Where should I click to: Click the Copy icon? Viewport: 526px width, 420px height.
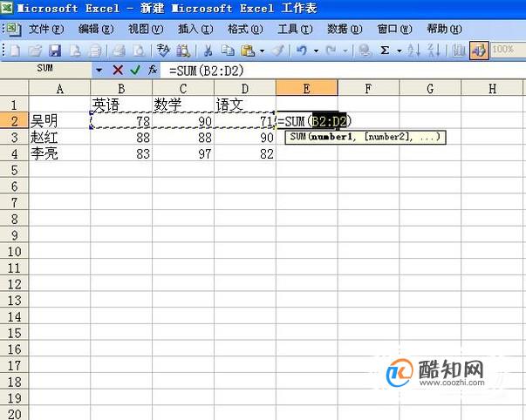tap(229, 51)
